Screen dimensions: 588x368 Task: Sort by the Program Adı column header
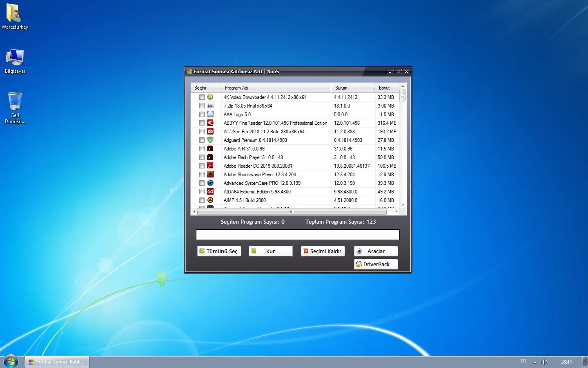click(276, 88)
